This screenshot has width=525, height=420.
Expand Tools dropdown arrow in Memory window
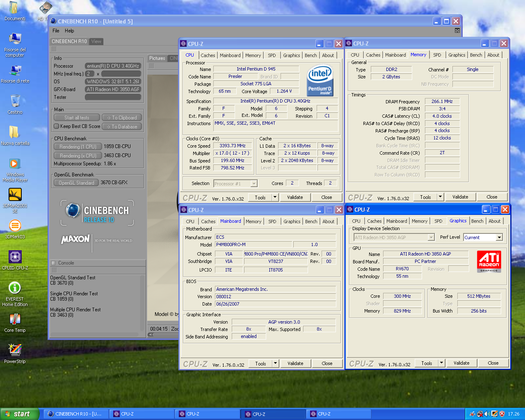(x=441, y=197)
